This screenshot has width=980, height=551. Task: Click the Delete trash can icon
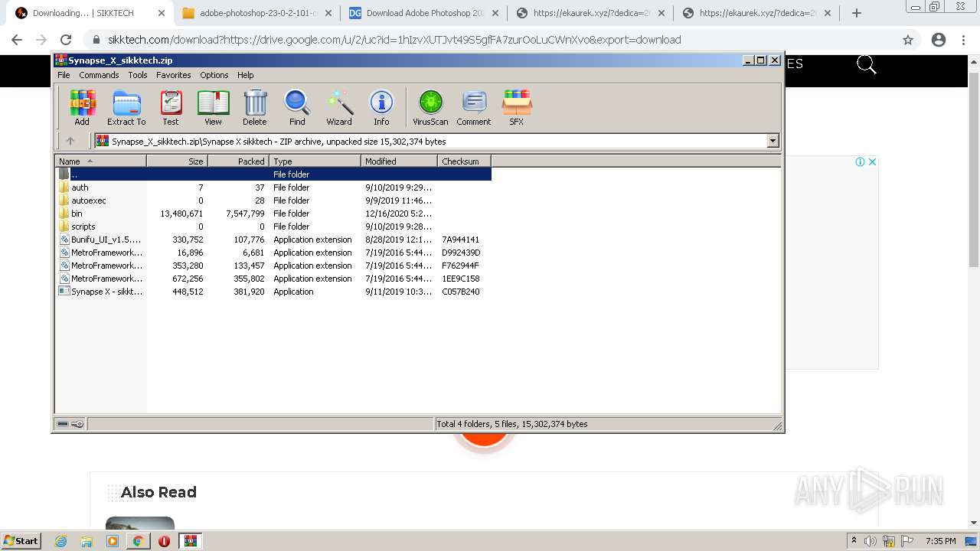click(255, 107)
